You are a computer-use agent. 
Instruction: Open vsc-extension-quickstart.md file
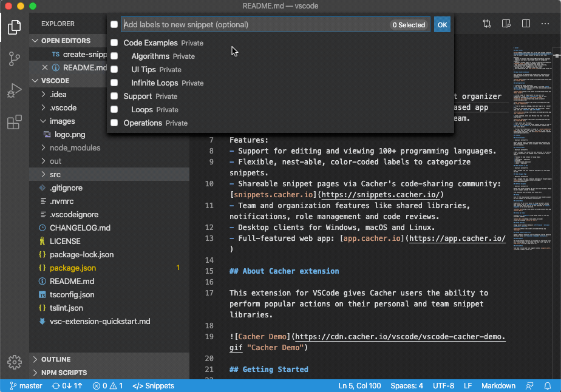[x=100, y=321]
